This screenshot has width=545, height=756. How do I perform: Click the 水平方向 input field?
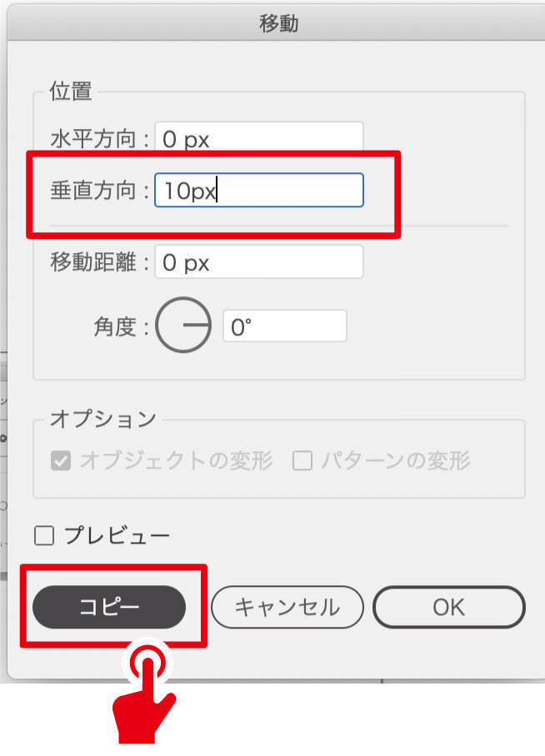[259, 139]
